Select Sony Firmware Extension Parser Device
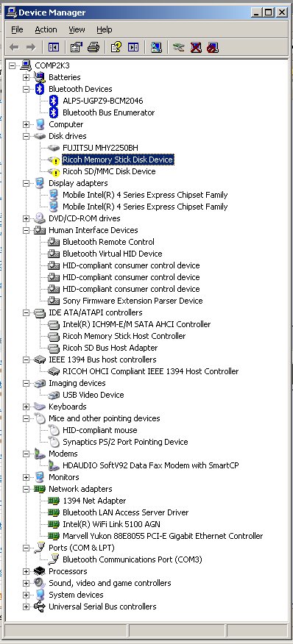293x644 pixels. click(133, 301)
